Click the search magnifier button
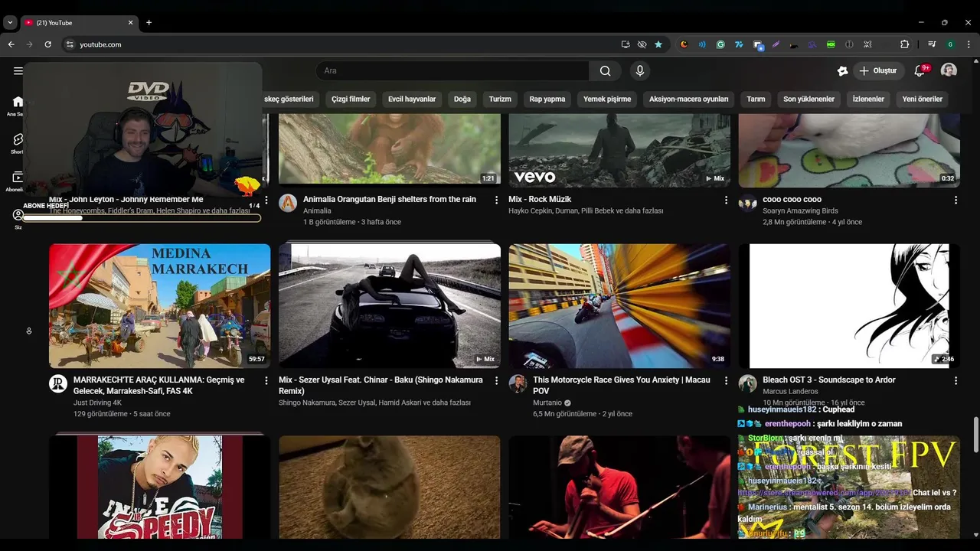 pos(605,70)
